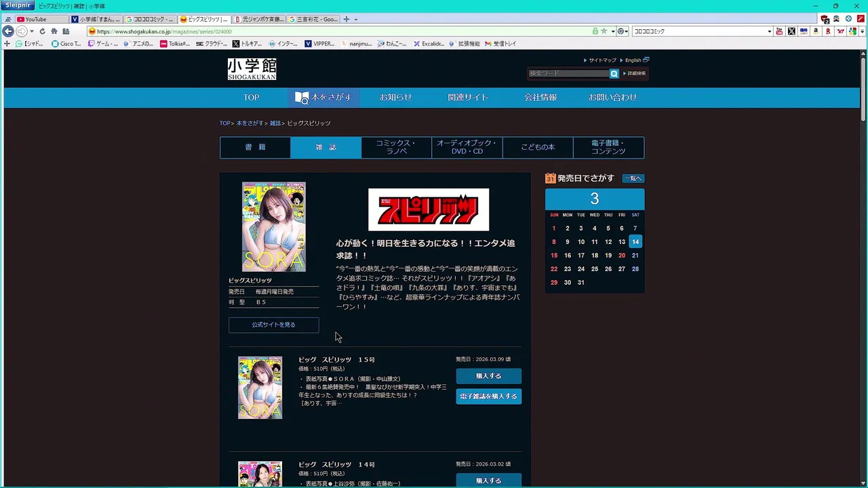
Task: Click into the site keyword search field
Action: click(568, 73)
